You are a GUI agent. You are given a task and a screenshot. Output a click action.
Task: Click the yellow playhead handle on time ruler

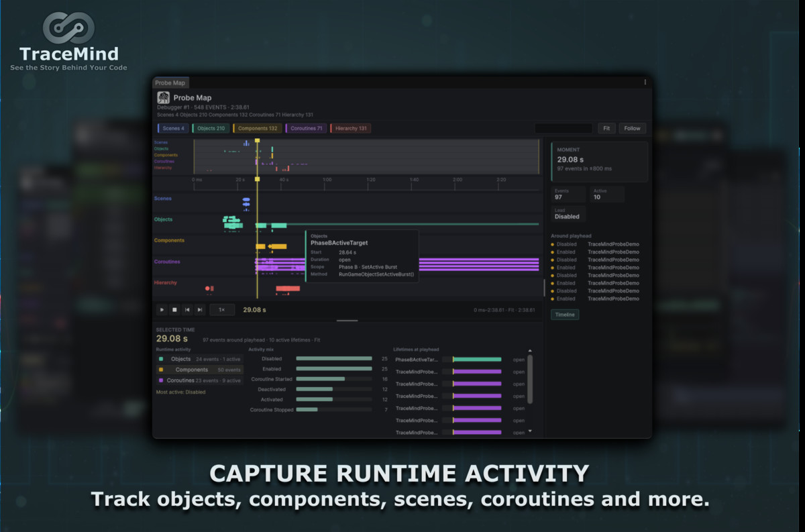(257, 179)
